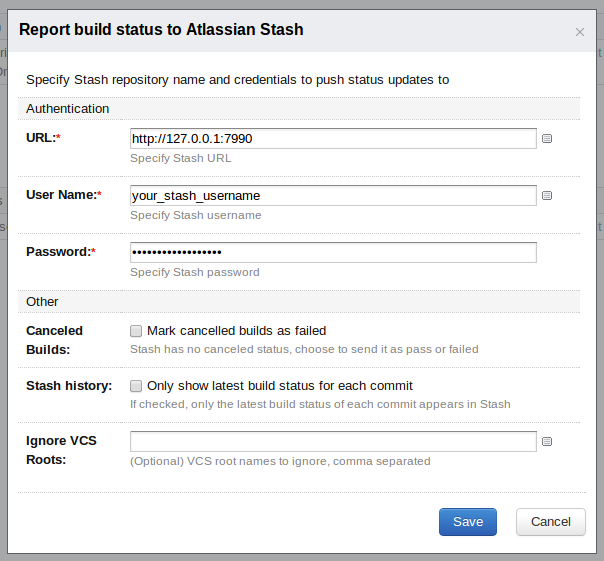This screenshot has height=561, width=604.
Task: Click the Stash history label
Action: tap(69, 386)
